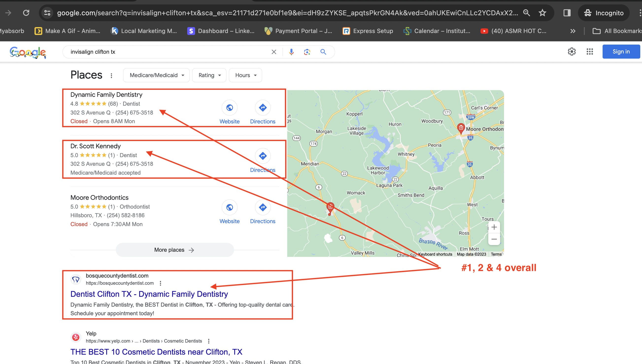This screenshot has width=642, height=364.
Task: Open Places more options menu
Action: [112, 76]
